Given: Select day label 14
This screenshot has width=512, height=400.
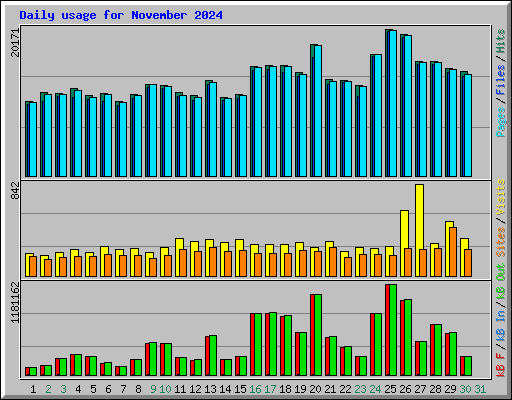Looking at the screenshot, I should coord(225,389).
